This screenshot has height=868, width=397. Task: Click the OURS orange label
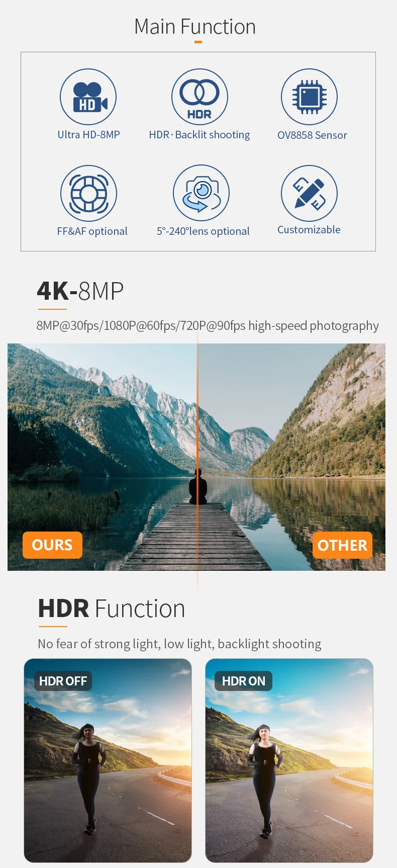click(x=52, y=545)
